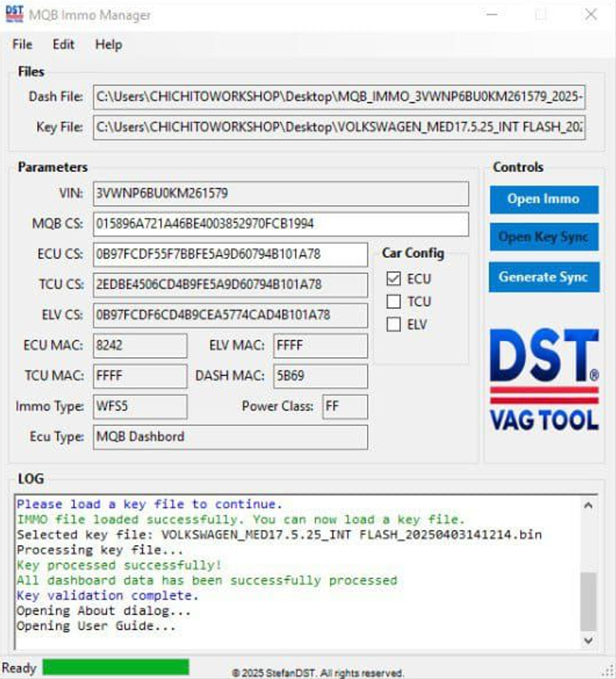616x679 pixels.
Task: Click log line 'Key validation complete.'
Action: [x=108, y=596]
